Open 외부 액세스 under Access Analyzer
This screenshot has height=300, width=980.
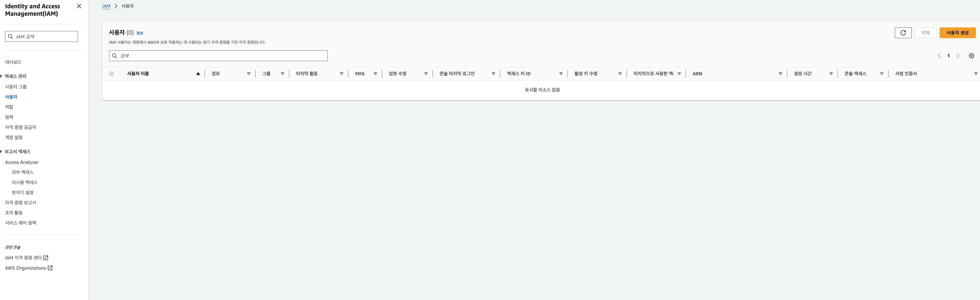22,172
